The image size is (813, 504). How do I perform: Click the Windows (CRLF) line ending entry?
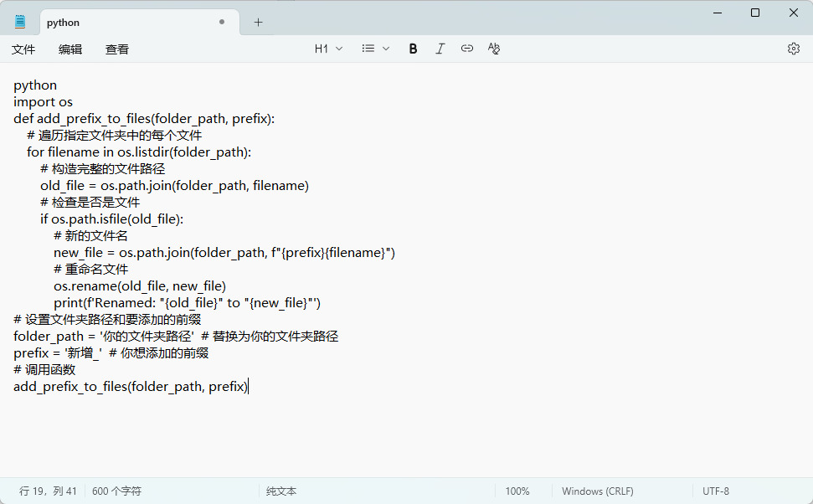[x=598, y=491]
